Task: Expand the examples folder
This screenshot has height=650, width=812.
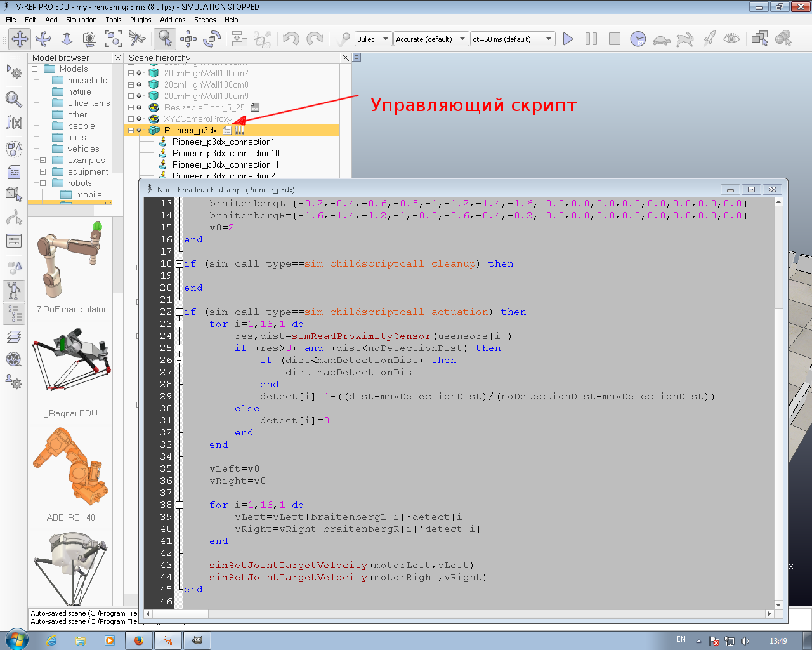Action: (43, 161)
